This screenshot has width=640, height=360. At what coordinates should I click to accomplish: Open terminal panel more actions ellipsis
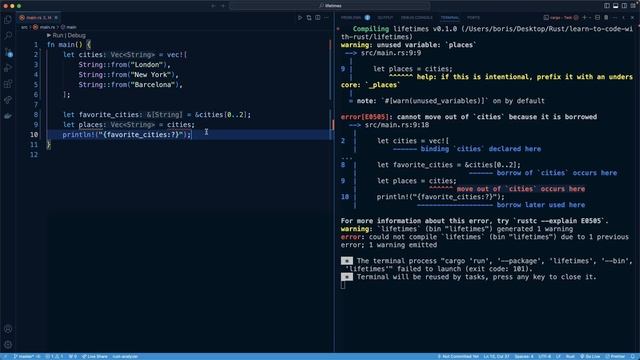click(615, 18)
